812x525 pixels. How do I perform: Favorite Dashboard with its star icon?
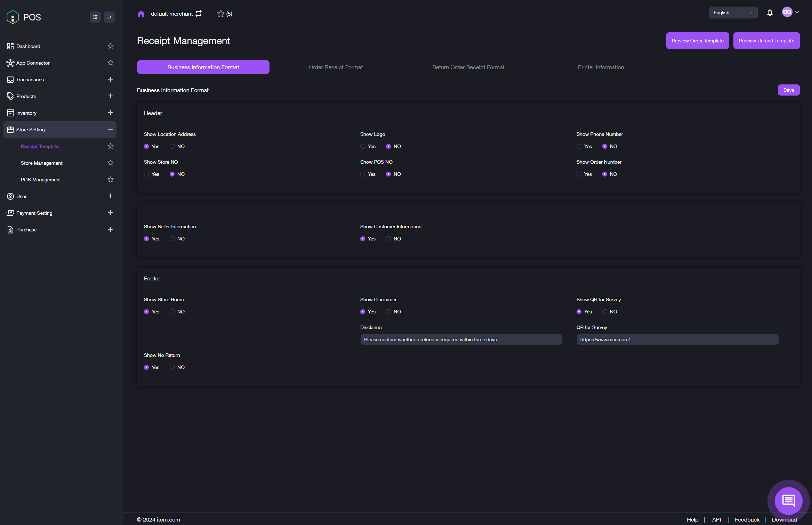(x=111, y=46)
